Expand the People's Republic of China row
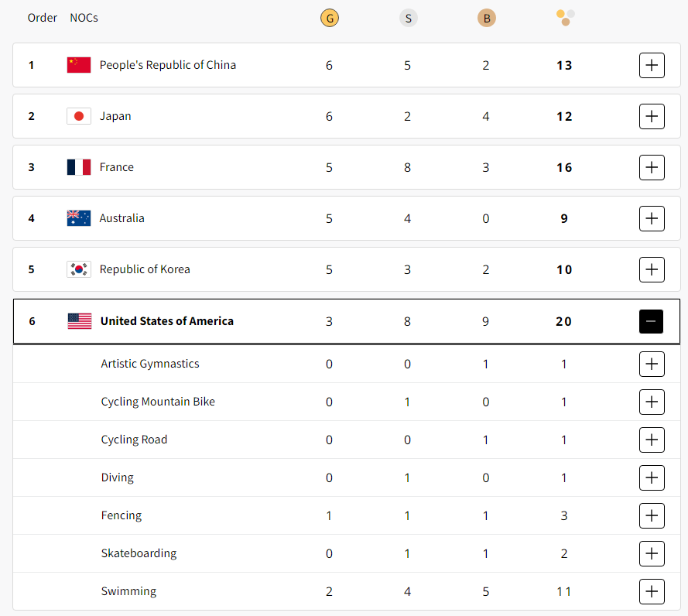The height and width of the screenshot is (616, 688). [652, 65]
